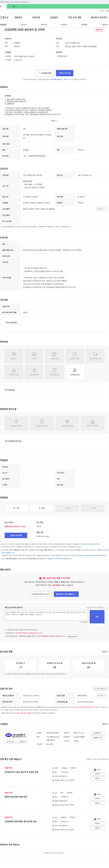Open the company 홈페이지 button
109x868 pixels.
[98, 733]
